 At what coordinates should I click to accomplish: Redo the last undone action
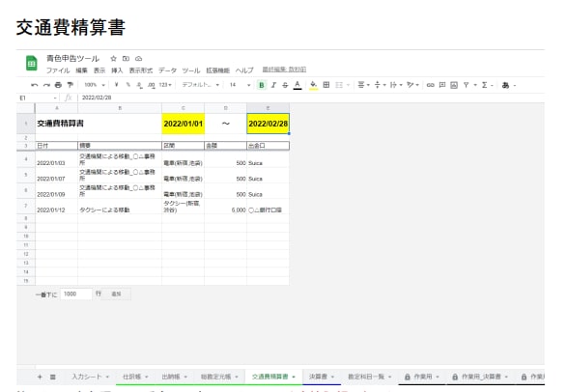[46, 85]
